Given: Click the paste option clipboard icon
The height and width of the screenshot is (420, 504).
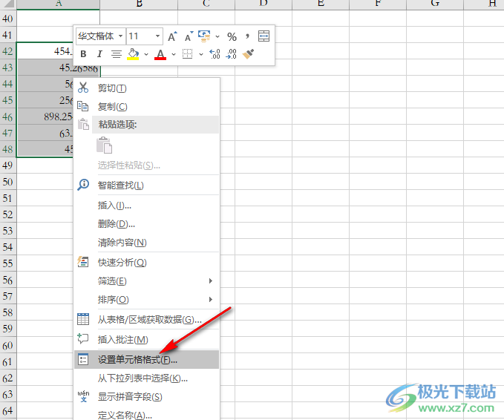Looking at the screenshot, I should [x=104, y=145].
